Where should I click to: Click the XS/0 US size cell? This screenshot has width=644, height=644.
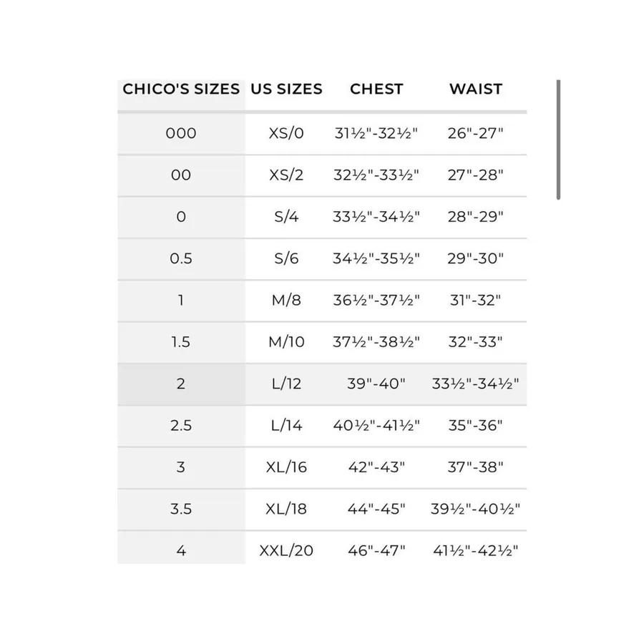tap(286, 134)
